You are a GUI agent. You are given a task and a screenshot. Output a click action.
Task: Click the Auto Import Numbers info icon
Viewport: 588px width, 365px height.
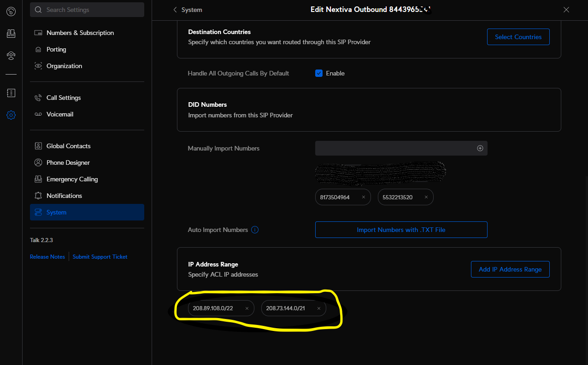pos(255,230)
